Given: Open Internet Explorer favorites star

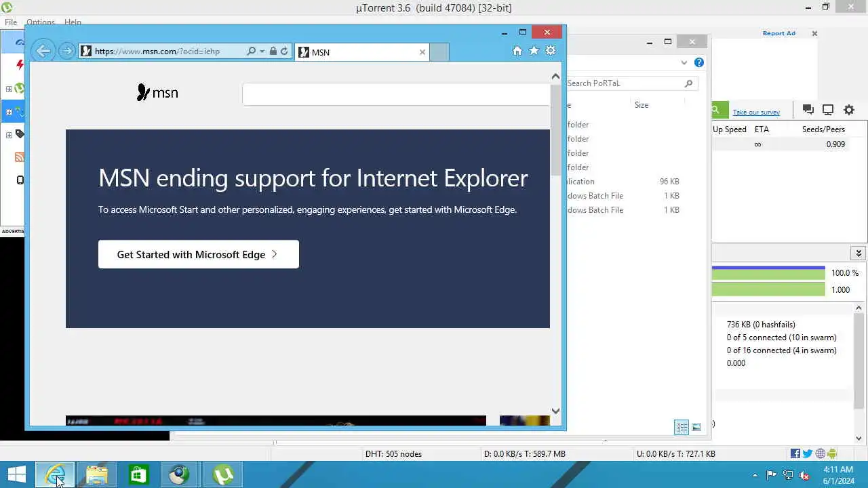Looking at the screenshot, I should click(x=534, y=51).
